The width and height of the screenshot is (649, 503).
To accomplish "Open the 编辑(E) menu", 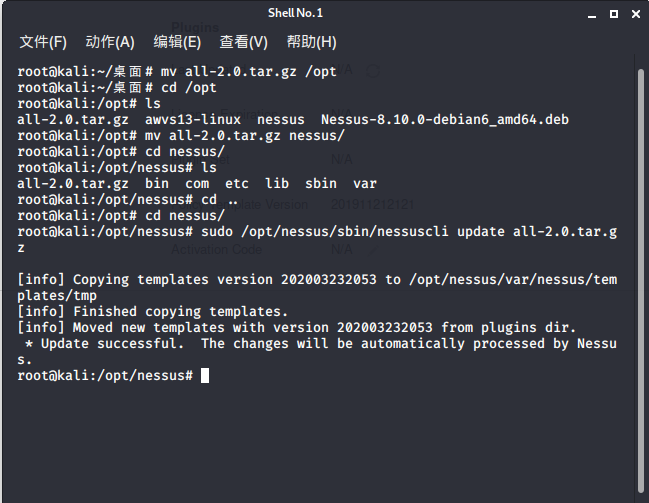I will click(x=177, y=42).
